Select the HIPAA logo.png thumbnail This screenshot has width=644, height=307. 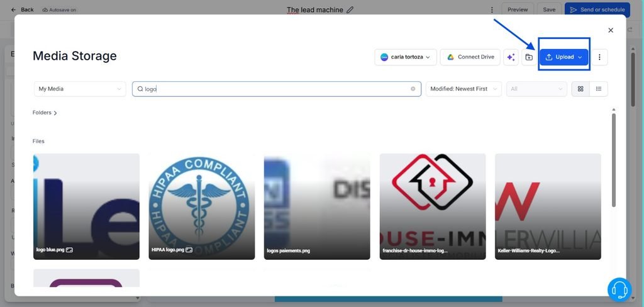202,207
